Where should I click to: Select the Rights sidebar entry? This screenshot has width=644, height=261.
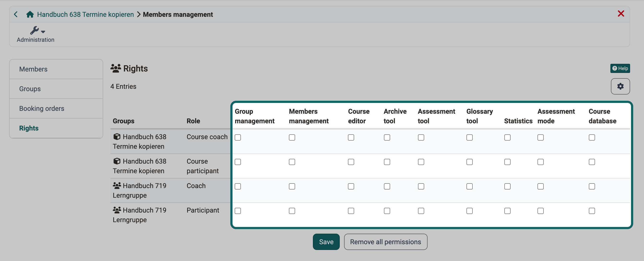(56, 128)
